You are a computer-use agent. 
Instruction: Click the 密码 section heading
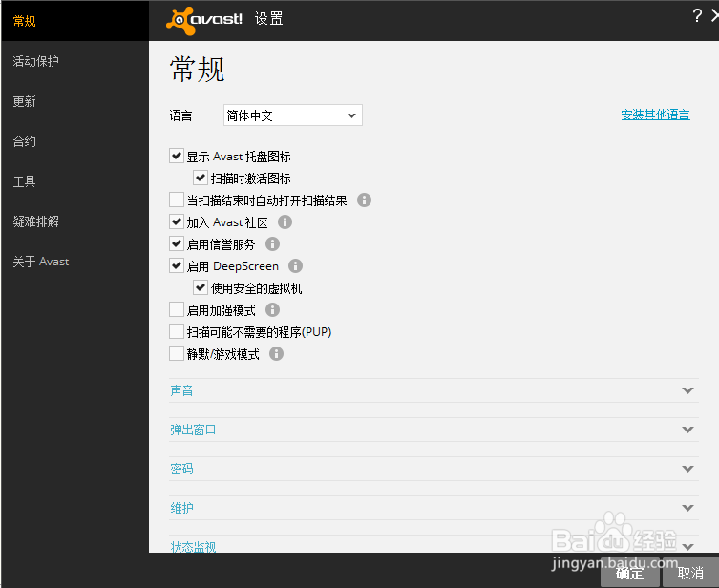181,469
